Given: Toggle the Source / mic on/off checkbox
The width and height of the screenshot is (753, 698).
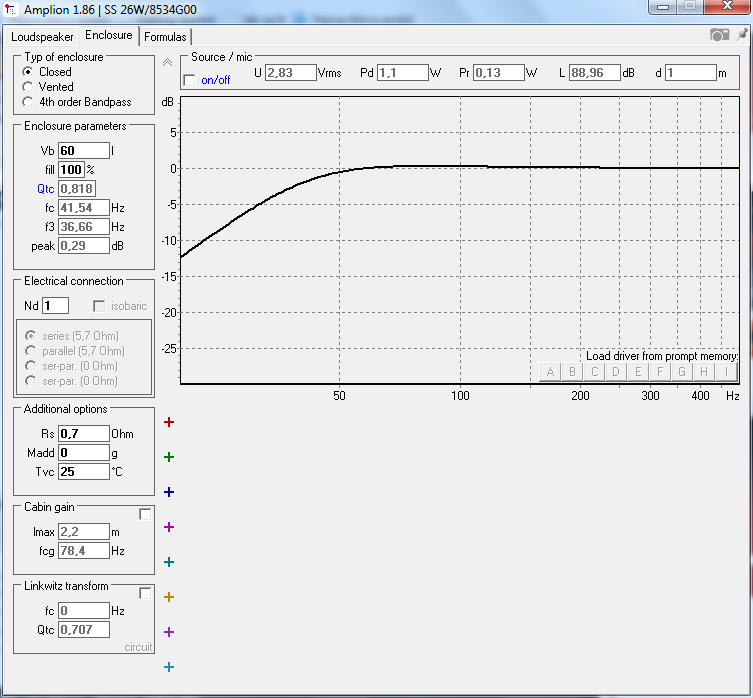Looking at the screenshot, I should (190, 80).
